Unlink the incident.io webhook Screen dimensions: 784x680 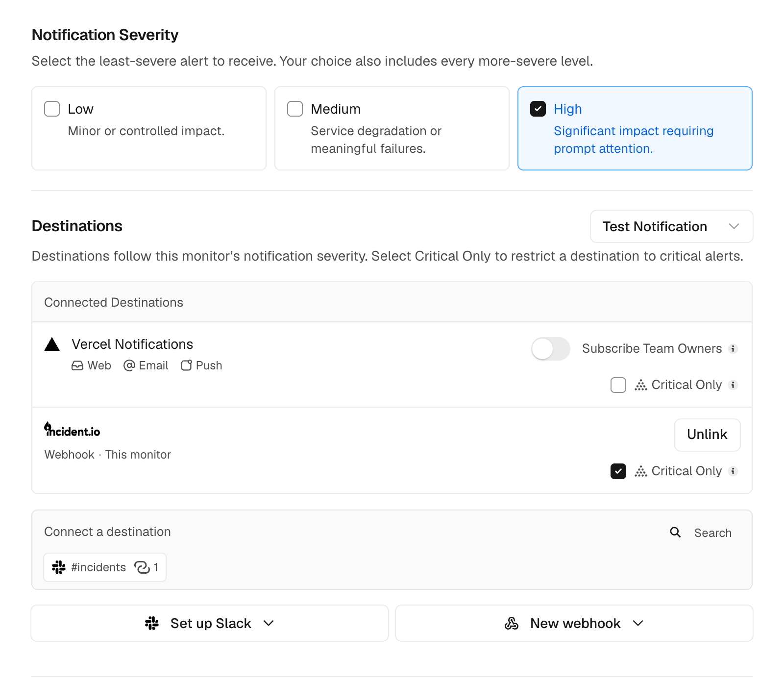tap(707, 435)
